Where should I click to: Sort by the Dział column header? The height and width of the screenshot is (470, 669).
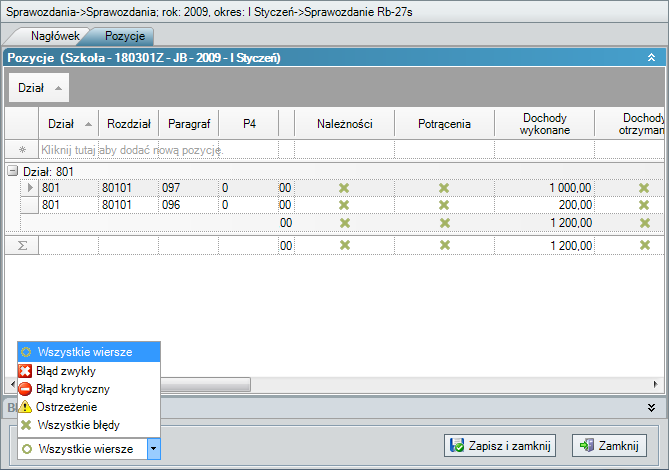[69, 124]
